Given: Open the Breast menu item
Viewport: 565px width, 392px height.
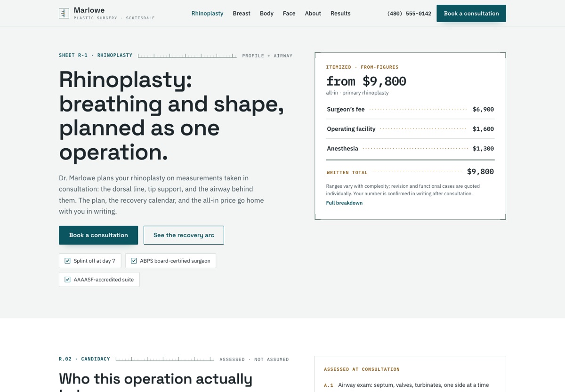Looking at the screenshot, I should tap(242, 13).
